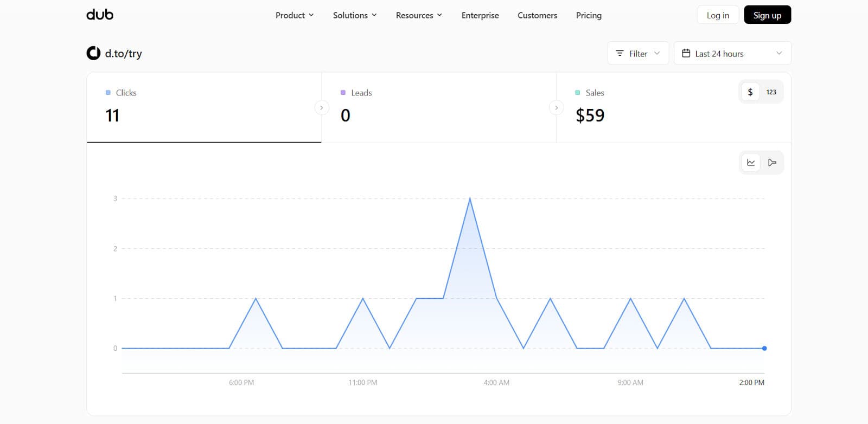Click the 11 clicks value
Viewport: 868px width, 424px height.
112,115
